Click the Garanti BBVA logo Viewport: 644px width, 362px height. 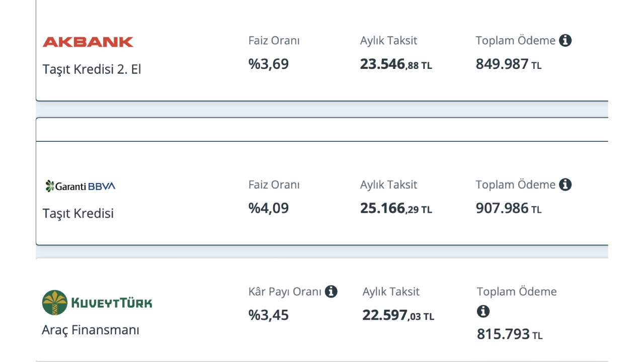80,186
